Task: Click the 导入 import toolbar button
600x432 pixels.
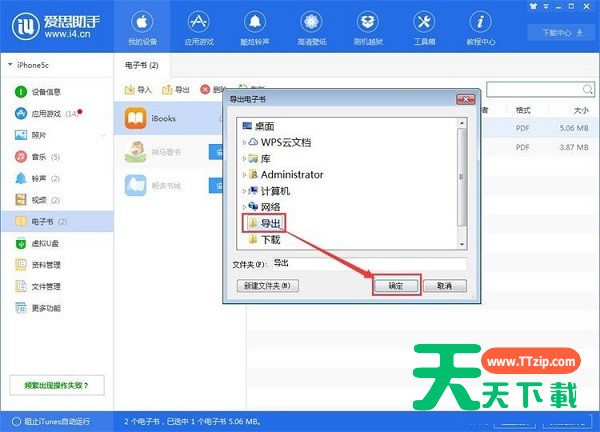Action: [x=138, y=90]
